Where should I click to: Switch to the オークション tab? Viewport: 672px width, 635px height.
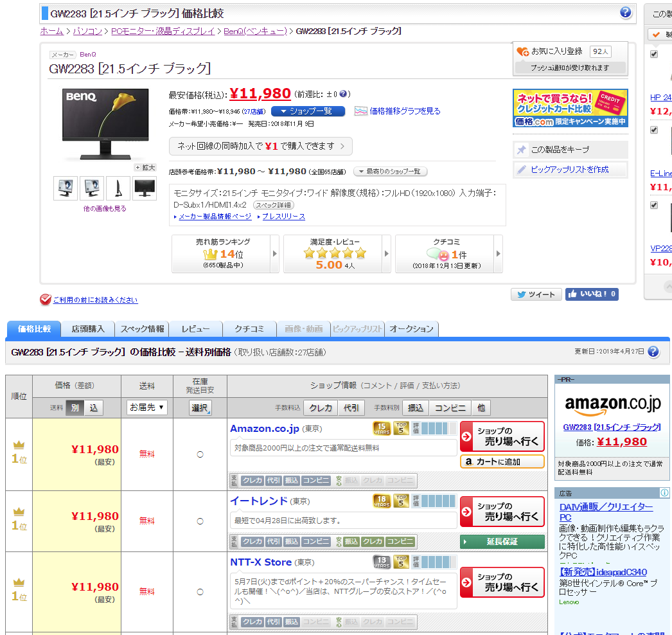tap(411, 329)
